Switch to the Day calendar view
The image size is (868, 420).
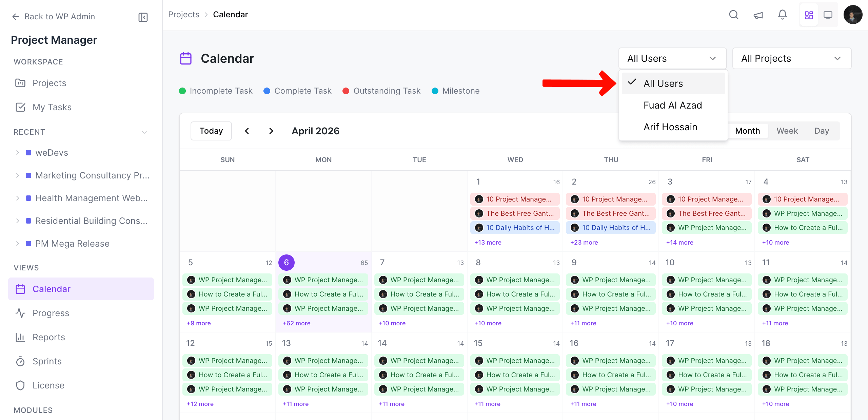[x=822, y=131]
